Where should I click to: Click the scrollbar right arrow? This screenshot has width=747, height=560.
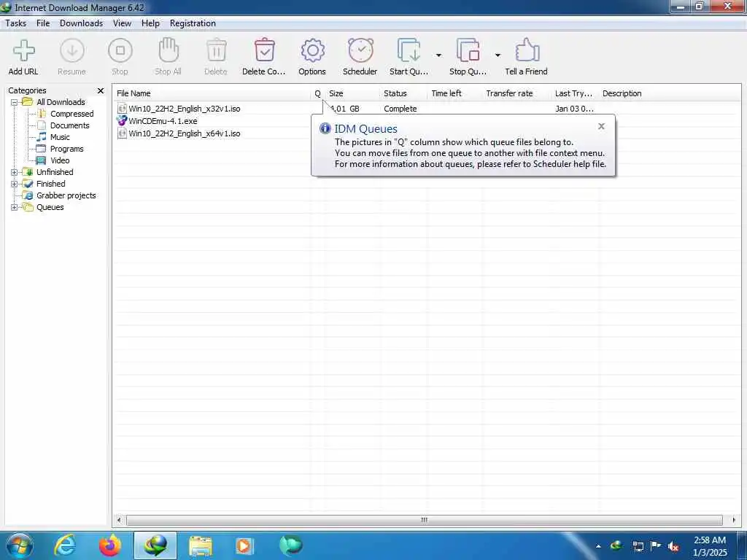click(x=734, y=520)
